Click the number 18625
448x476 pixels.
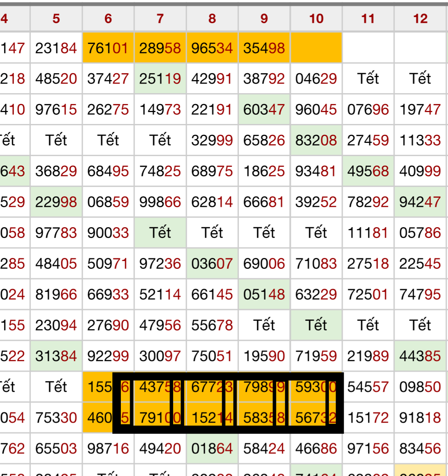point(264,171)
